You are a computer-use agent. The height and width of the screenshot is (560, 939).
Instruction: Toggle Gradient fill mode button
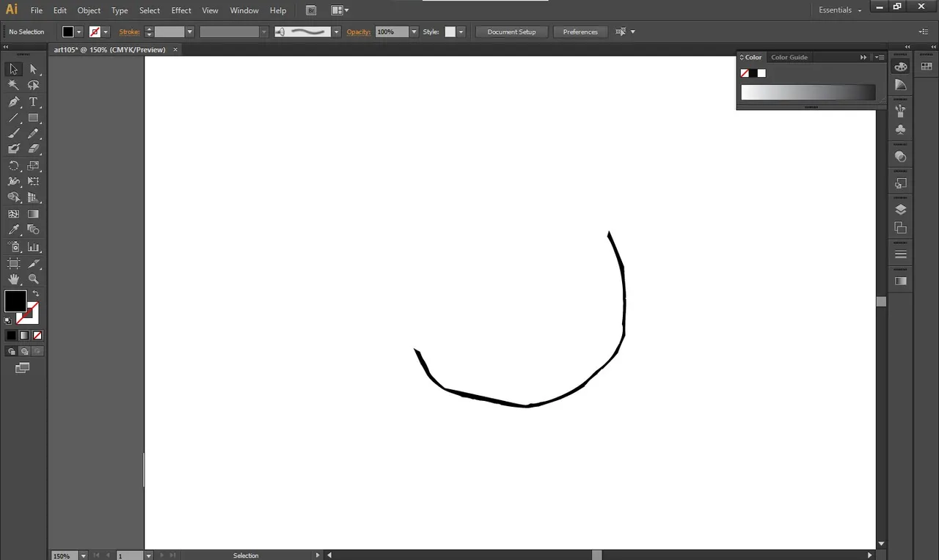pos(24,335)
